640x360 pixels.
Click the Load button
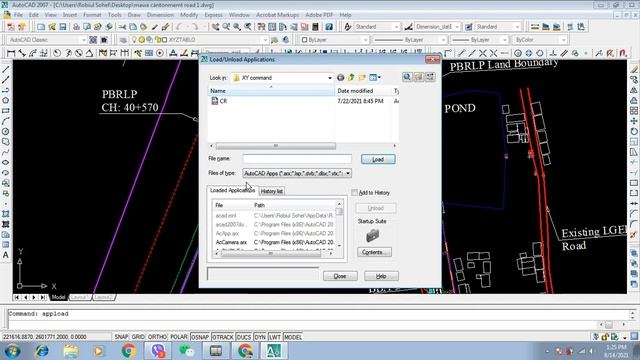click(x=378, y=159)
